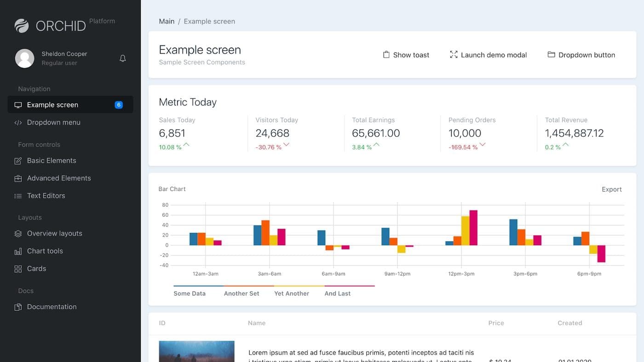Click the list icon beside Text Editors
This screenshot has height=362, width=644.
click(18, 196)
